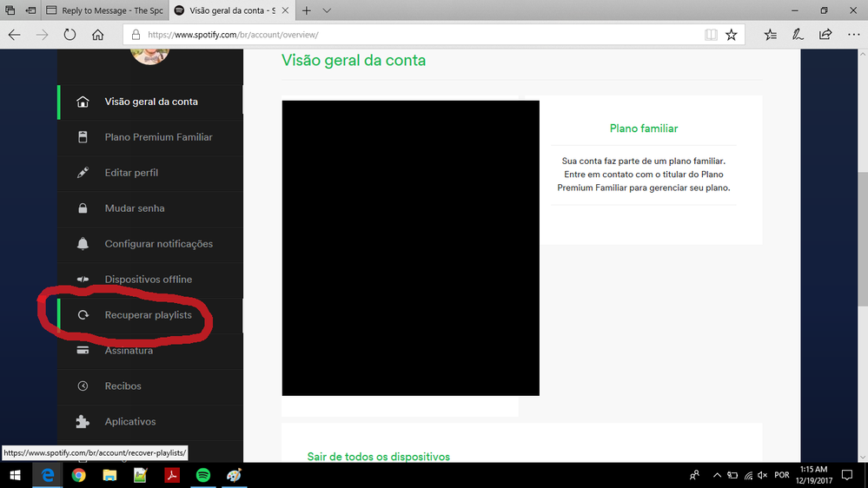
Task: Click the device icon beside Plano Premium Familiar
Action: click(83, 137)
